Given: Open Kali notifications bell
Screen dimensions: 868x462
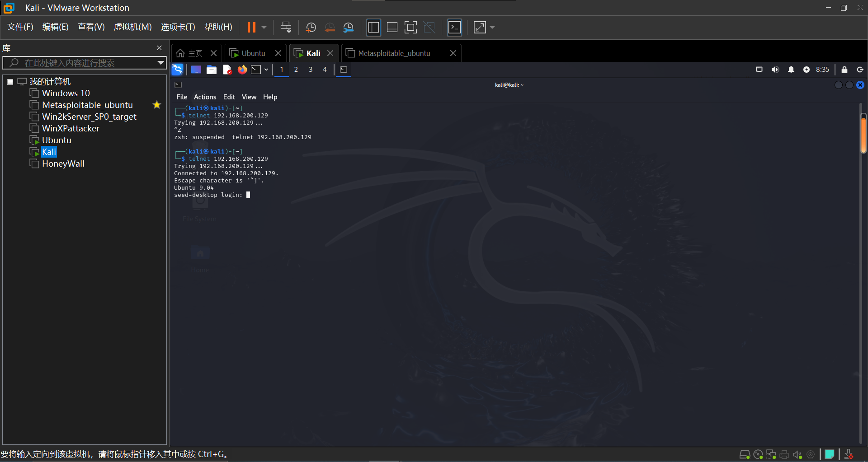Looking at the screenshot, I should [x=791, y=70].
